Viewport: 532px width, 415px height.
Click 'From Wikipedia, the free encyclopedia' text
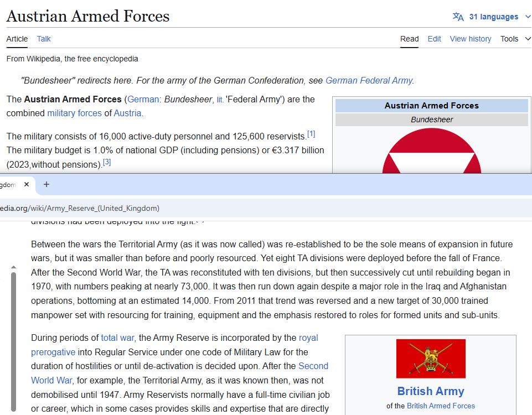tap(73, 59)
